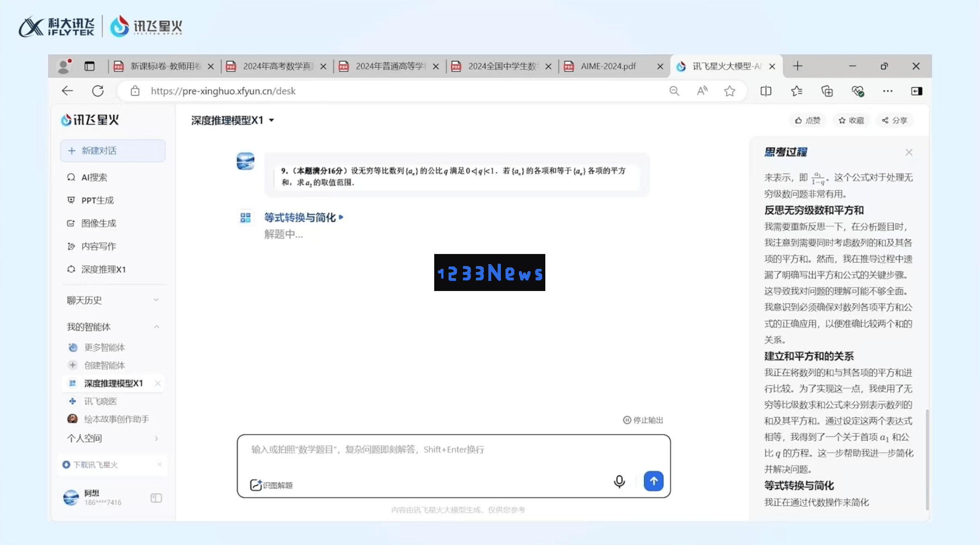
Task: Select the 深度推理模型X1 agent entry
Action: click(112, 384)
